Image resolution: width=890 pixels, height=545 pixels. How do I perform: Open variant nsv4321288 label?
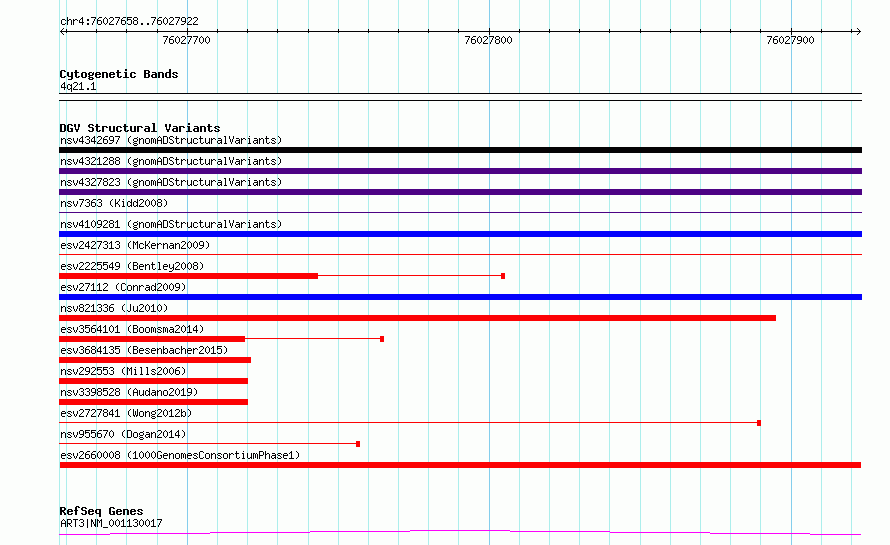[x=171, y=161]
